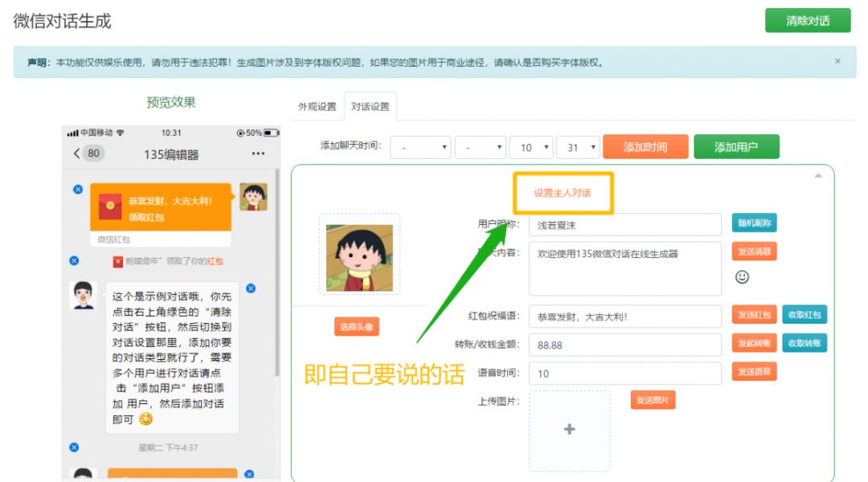Viewport: 868px width, 482px height.
Task: Click the back arrow in phone preview
Action: (77, 153)
